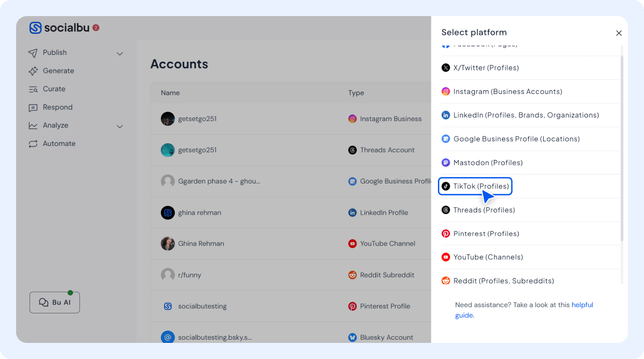Click the Generate sparkle icon in sidebar
This screenshot has width=644, height=359.
coord(33,71)
